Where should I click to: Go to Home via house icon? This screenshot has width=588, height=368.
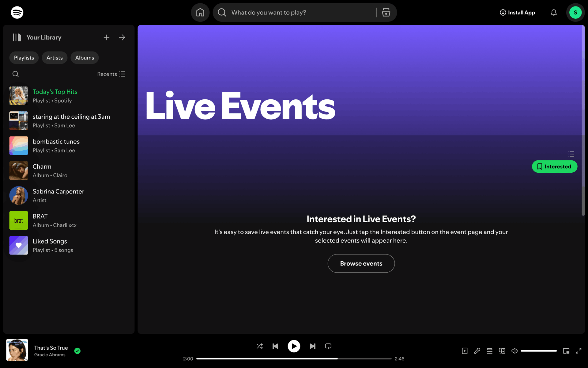click(x=200, y=13)
